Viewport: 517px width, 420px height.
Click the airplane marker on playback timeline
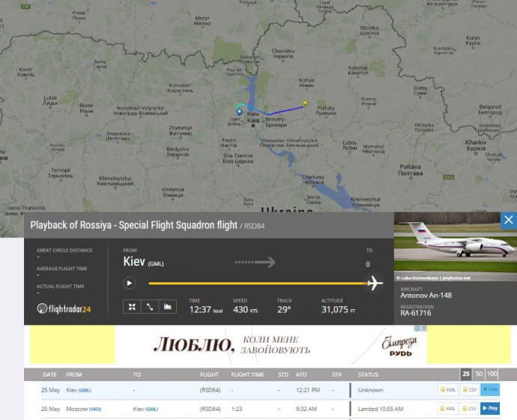375,283
